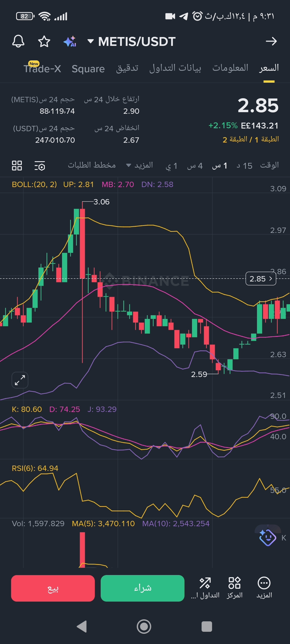Tap the USDT volume 247,010.70
This screenshot has height=644, width=290.
pos(55,140)
